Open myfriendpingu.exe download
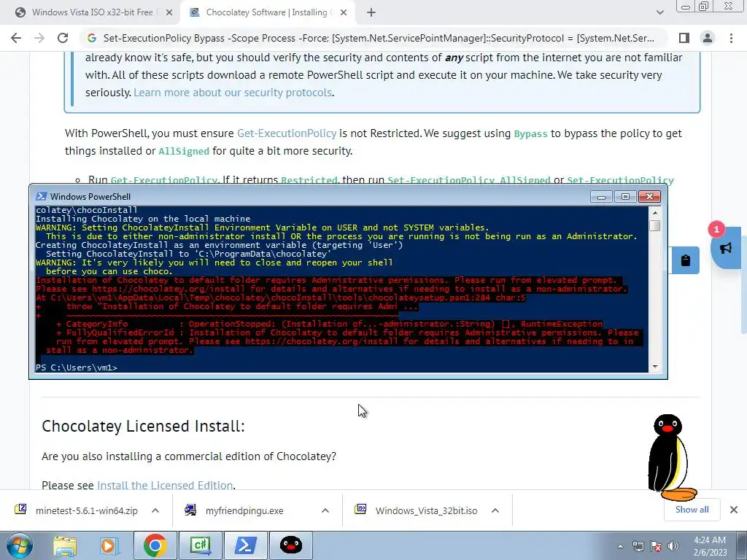Screen dimensions: 747x560 point(244,510)
